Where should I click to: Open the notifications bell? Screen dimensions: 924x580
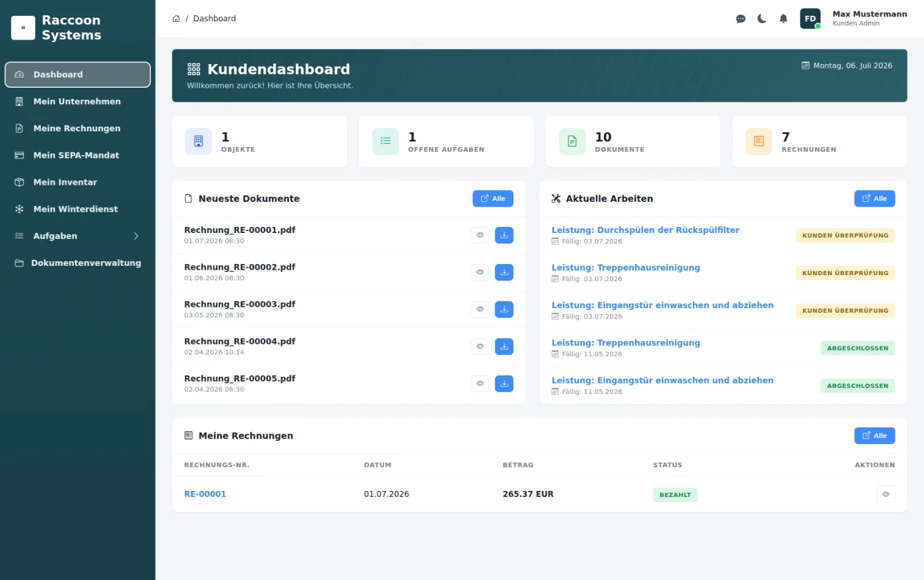(783, 18)
